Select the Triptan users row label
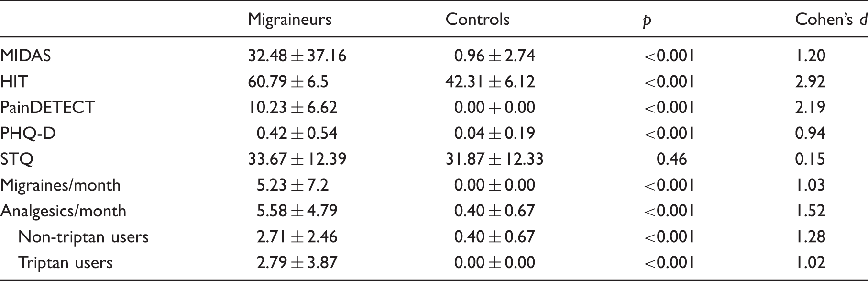Viewport: 868px width, 281px height. click(x=66, y=263)
